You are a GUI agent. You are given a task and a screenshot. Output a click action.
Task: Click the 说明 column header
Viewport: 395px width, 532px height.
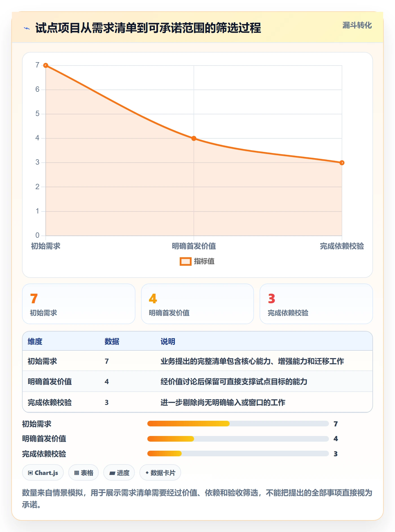(168, 341)
